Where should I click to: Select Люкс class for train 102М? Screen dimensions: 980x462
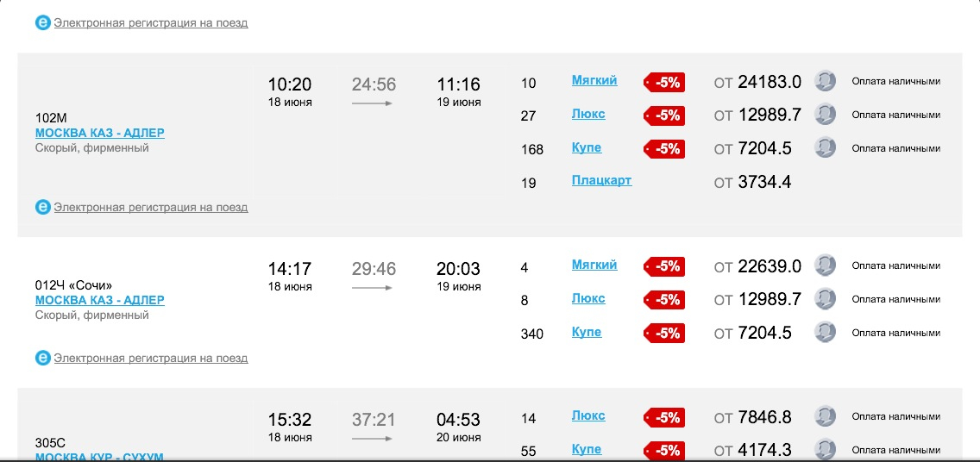(x=588, y=114)
